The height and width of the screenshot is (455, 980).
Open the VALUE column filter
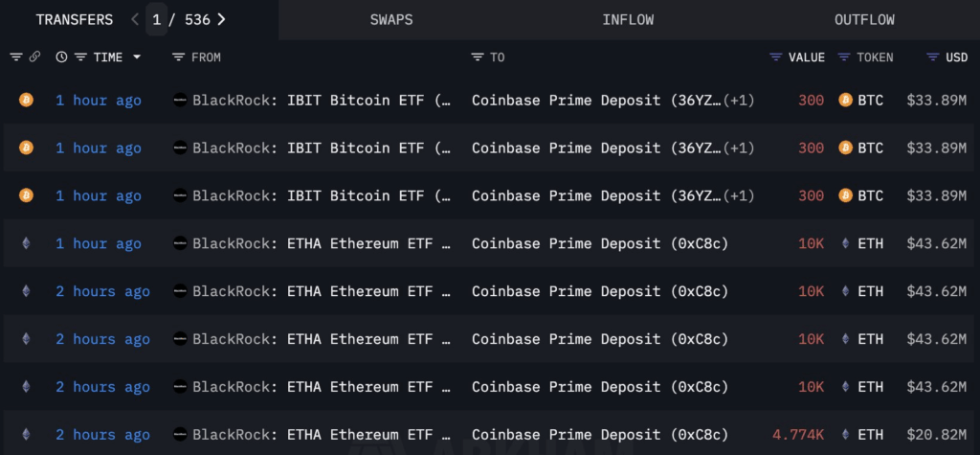[x=776, y=57]
